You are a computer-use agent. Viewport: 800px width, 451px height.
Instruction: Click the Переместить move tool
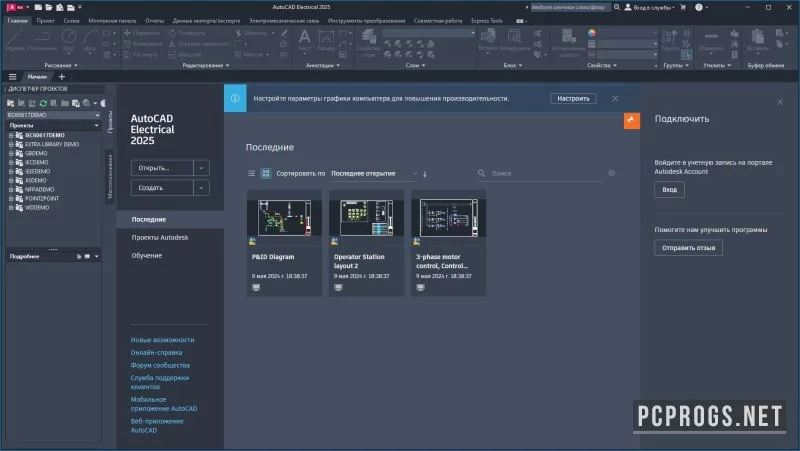142,33
